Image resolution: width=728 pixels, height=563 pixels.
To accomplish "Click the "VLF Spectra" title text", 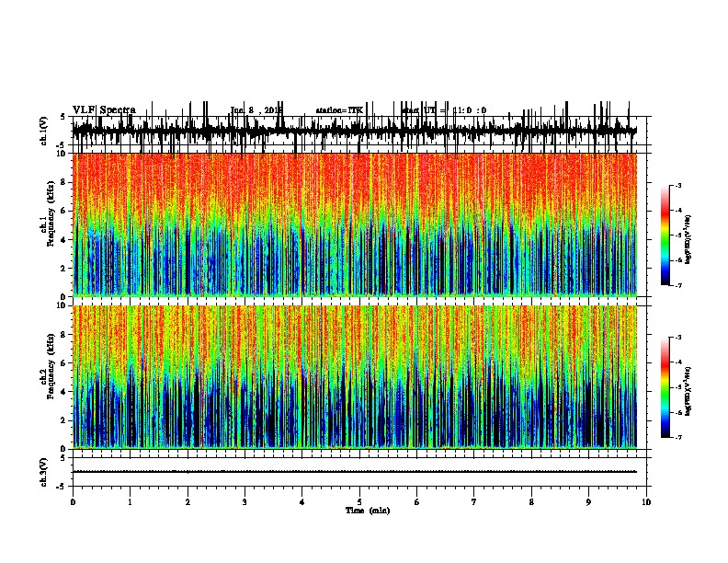I will point(104,110).
